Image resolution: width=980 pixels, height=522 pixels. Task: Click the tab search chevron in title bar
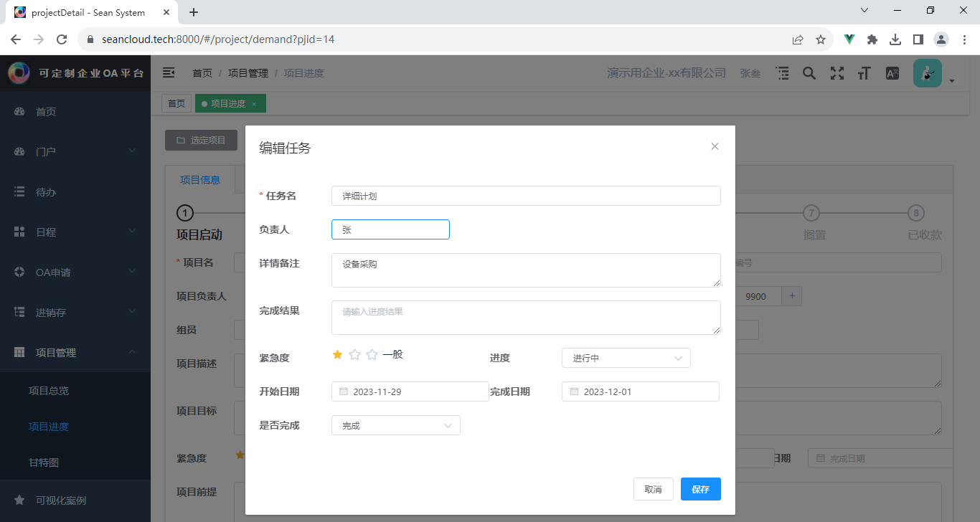click(864, 11)
